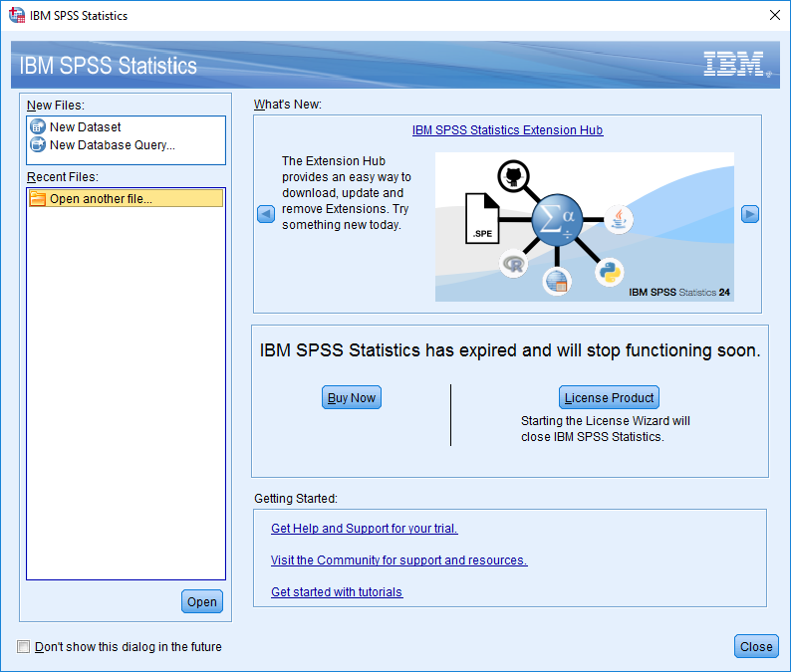Click the Open button under Recent Files
791x672 pixels.
coord(202,601)
